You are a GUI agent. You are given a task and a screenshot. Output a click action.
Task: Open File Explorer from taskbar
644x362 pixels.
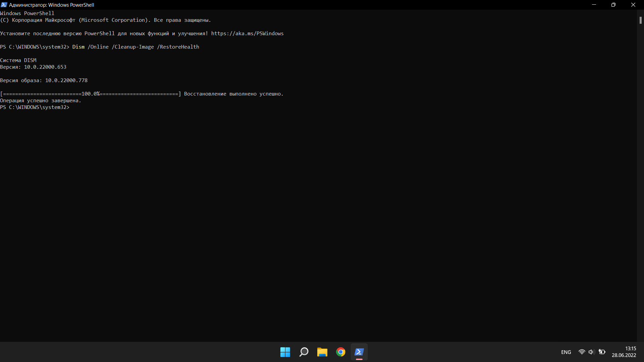pyautogui.click(x=322, y=352)
